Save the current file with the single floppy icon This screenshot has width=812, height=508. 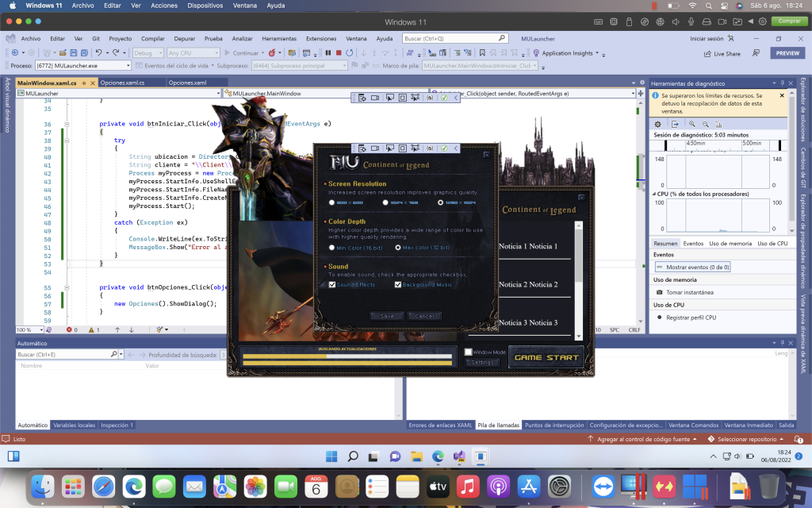point(74,53)
